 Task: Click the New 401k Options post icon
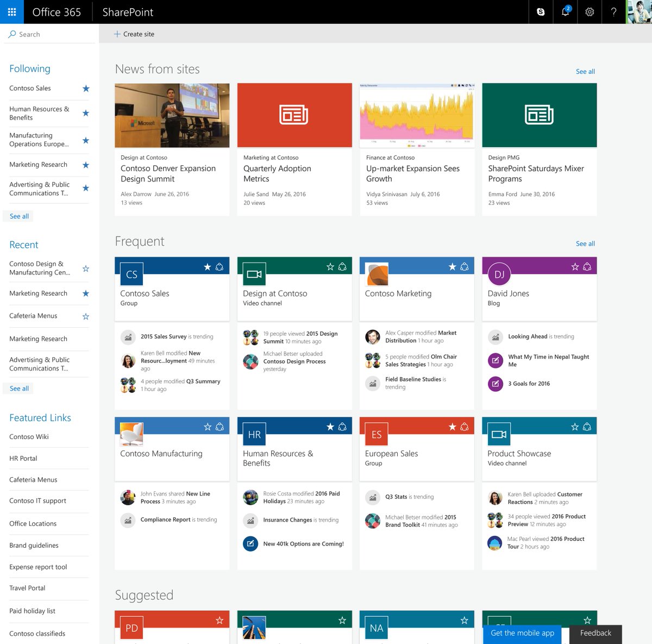(x=250, y=543)
